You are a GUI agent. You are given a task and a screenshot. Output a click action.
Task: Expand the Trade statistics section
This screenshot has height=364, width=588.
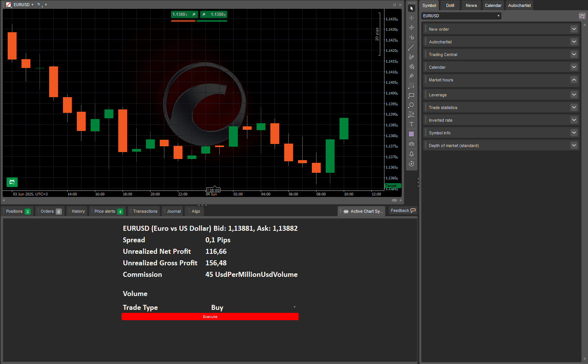(574, 108)
